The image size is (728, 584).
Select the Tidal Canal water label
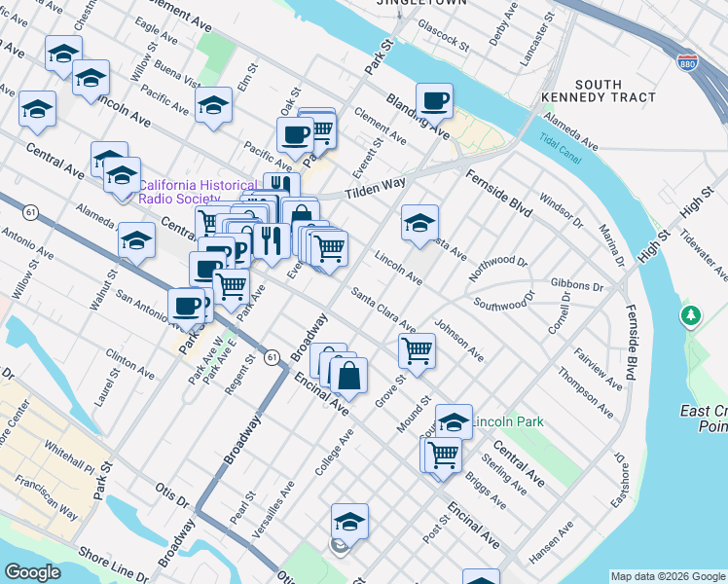pos(561,148)
